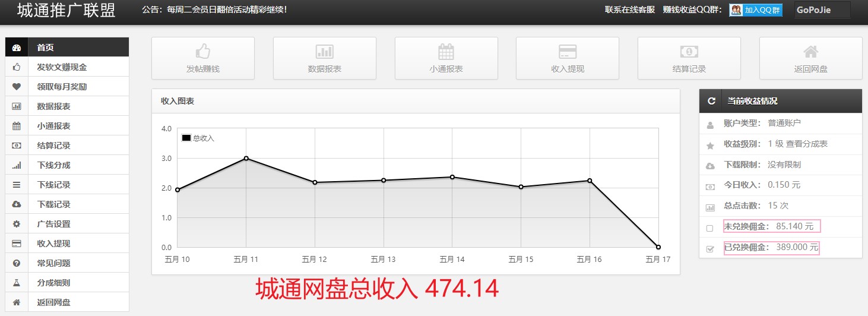Click the cloud download icon beside 下载记录
This screenshot has width=868, height=316.
(17, 204)
